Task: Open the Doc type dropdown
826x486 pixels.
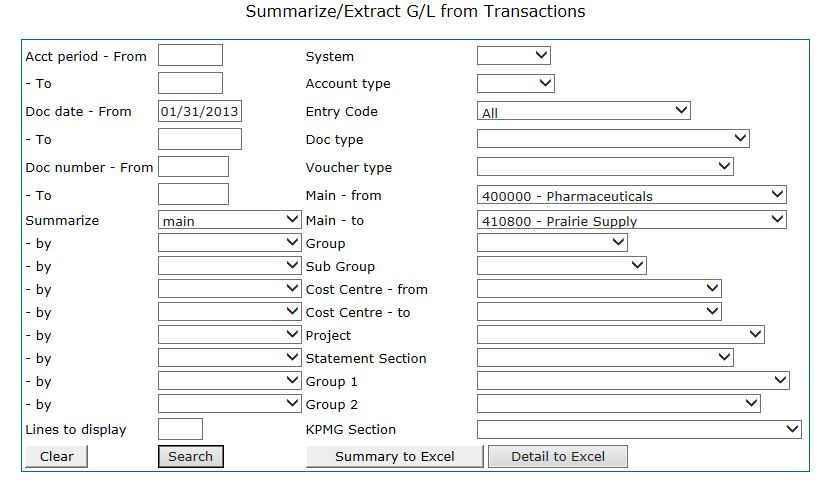Action: tap(613, 139)
